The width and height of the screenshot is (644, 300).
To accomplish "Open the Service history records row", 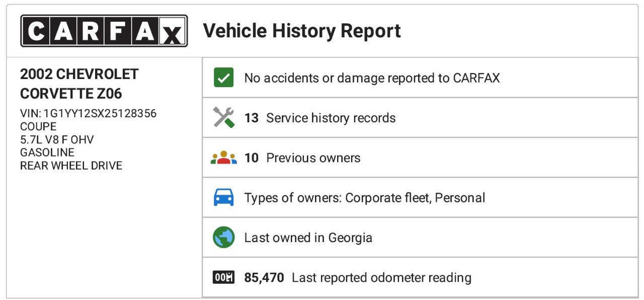I will [x=331, y=118].
